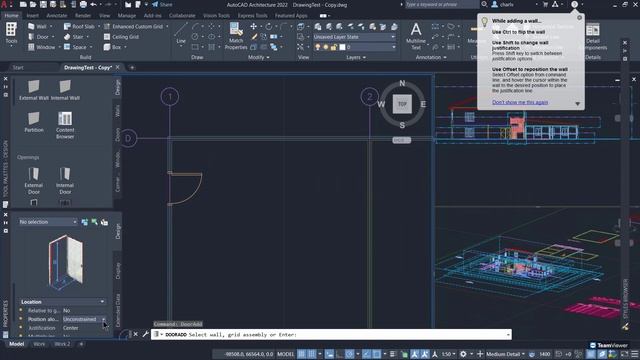Select the Line drawing tool

181,33
